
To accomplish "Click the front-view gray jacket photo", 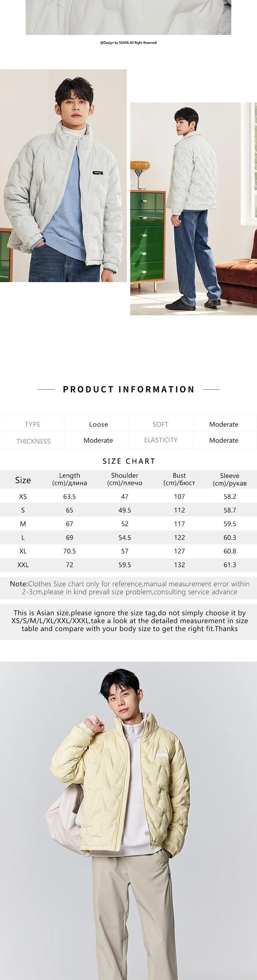I will [x=63, y=175].
